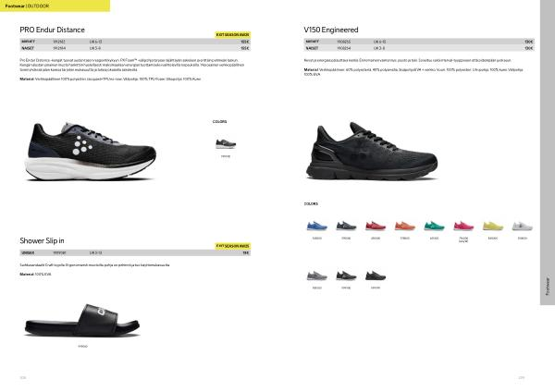
Task: Choose the yellow V150 shoe color
Action: (x=493, y=226)
